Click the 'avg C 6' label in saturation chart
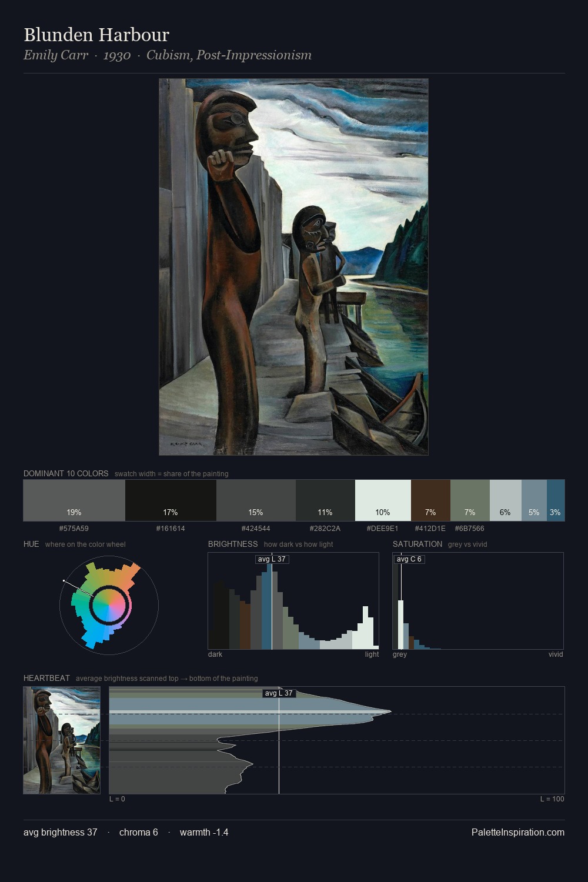Viewport: 588px width, 882px height. coord(409,559)
